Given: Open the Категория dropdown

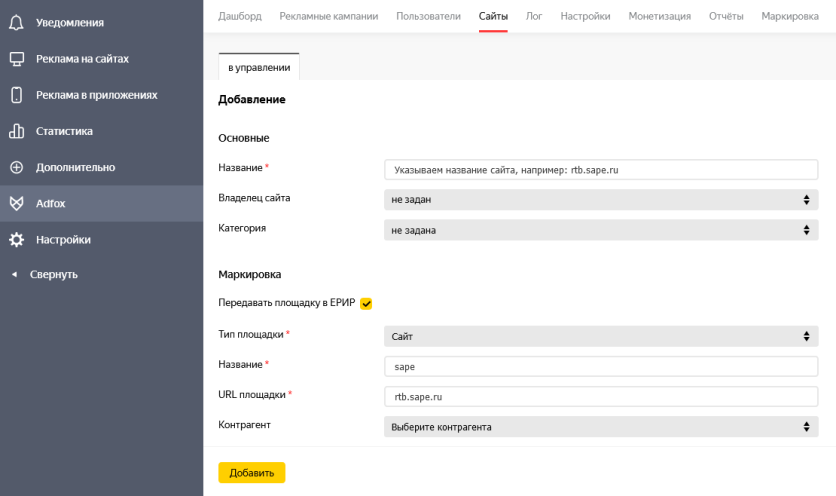Looking at the screenshot, I should [601, 230].
